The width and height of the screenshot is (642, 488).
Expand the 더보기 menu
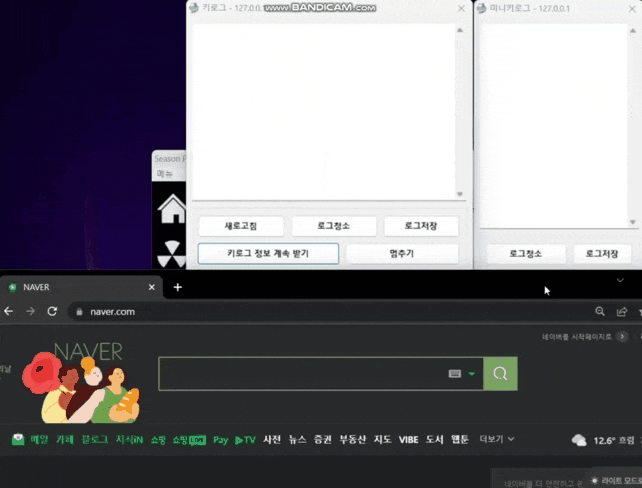coord(497,439)
